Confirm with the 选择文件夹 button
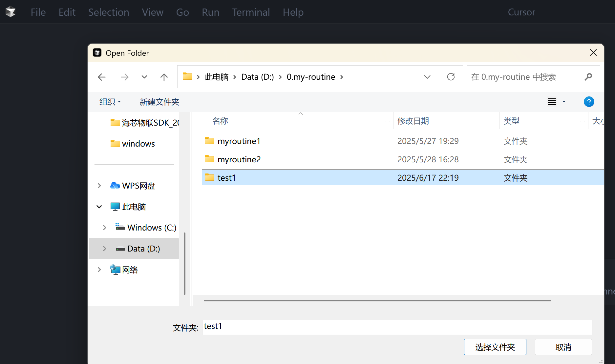615x364 pixels. click(495, 347)
